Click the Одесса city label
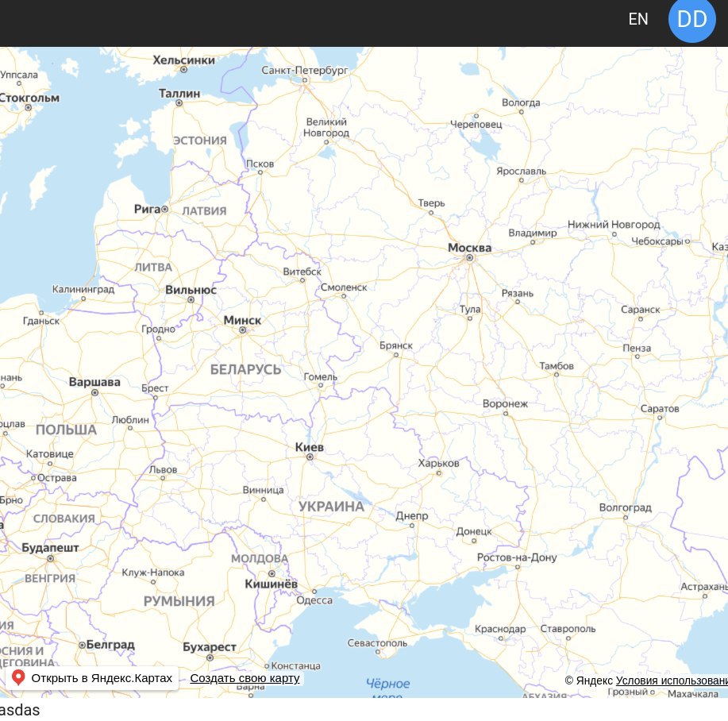 coord(314,600)
